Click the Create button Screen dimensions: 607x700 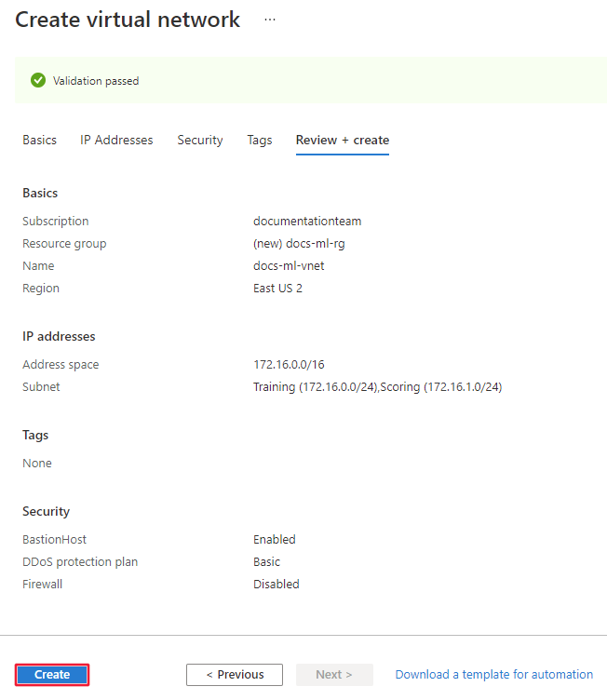(52, 675)
